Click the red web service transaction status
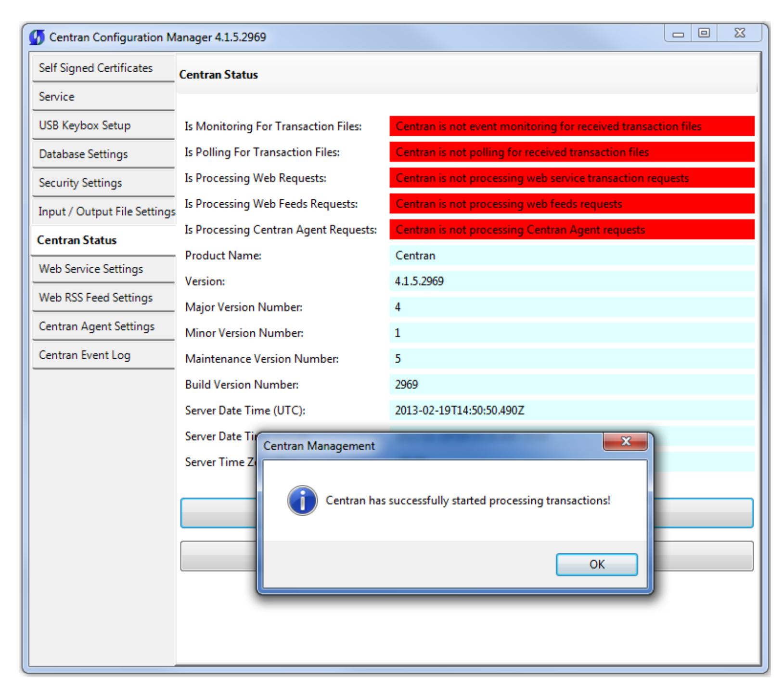The width and height of the screenshot is (784, 692). (x=572, y=178)
